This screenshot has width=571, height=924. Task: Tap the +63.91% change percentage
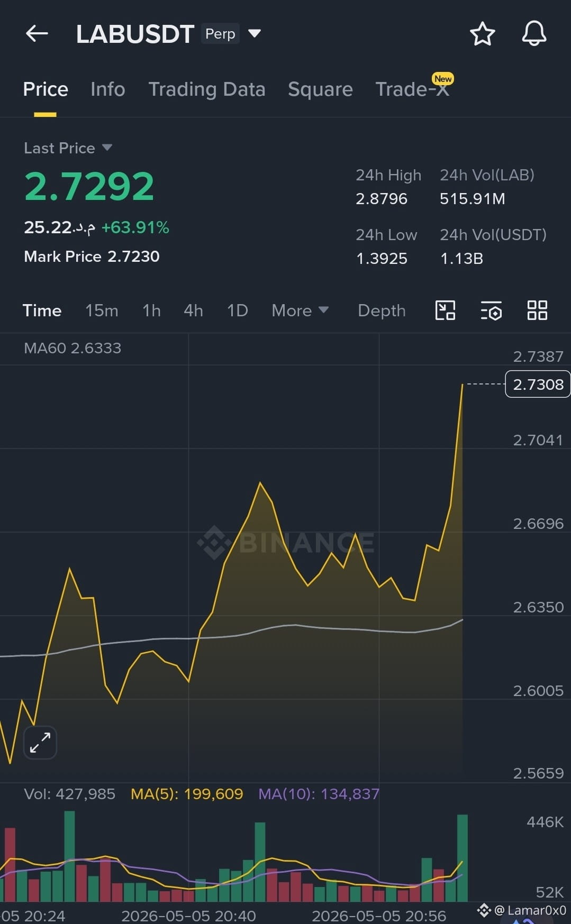click(x=135, y=227)
